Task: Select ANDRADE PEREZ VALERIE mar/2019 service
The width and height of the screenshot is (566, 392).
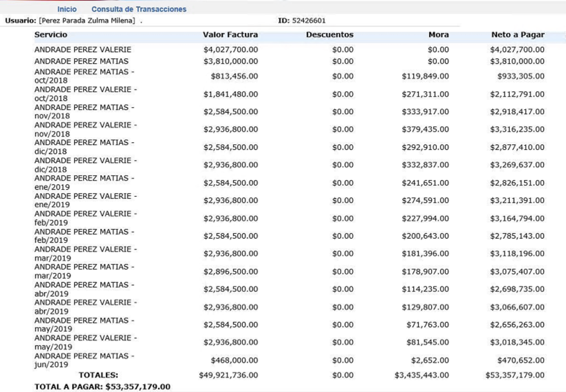Action: 86,253
